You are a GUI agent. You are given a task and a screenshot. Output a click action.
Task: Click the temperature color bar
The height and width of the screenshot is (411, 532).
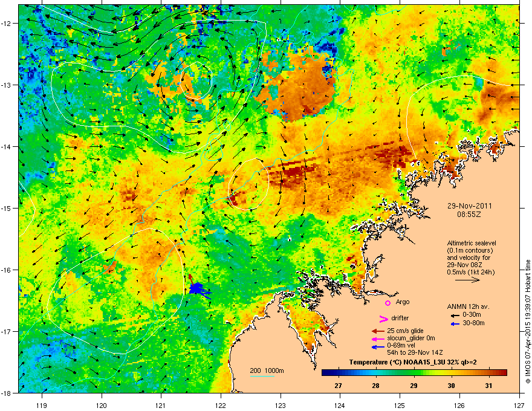point(414,373)
